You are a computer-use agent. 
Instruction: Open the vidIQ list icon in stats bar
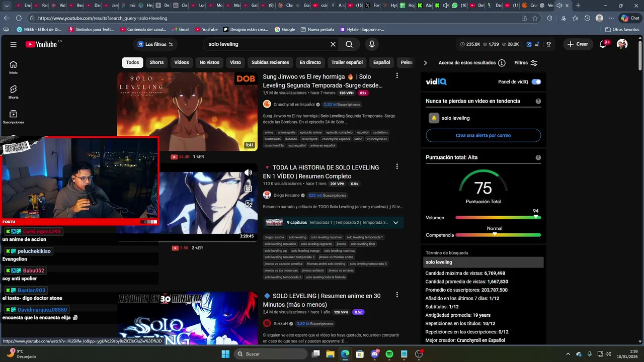537,44
